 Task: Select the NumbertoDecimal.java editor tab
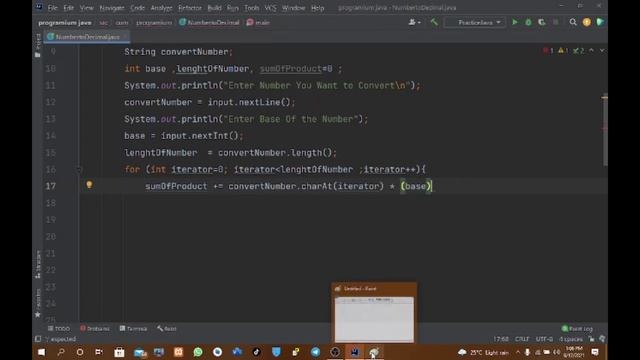click(87, 37)
